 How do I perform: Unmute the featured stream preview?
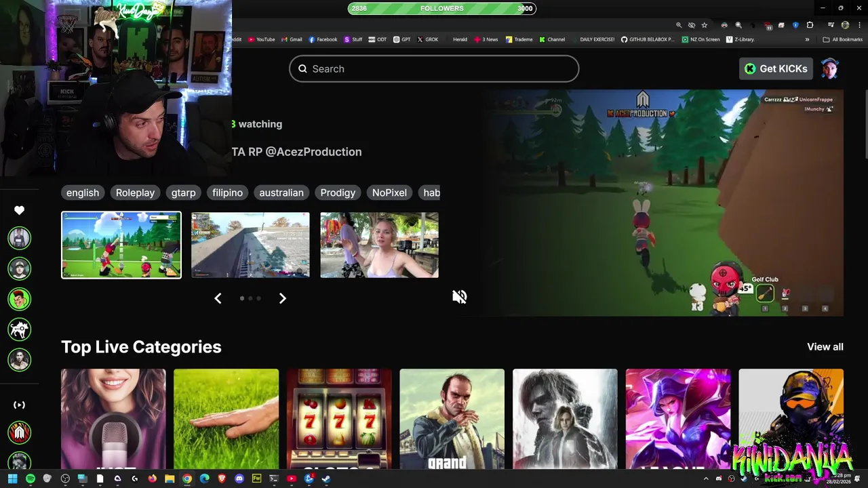[460, 297]
